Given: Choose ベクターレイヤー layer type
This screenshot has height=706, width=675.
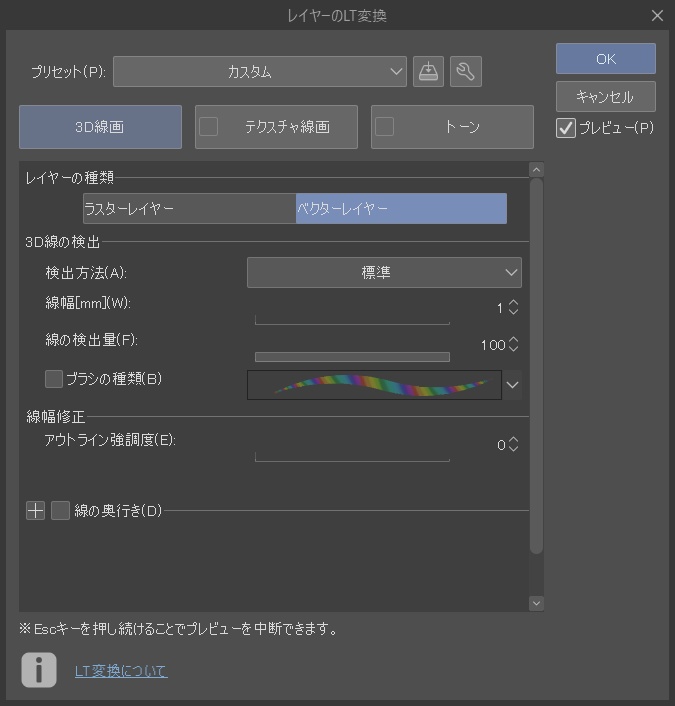Looking at the screenshot, I should pyautogui.click(x=401, y=208).
